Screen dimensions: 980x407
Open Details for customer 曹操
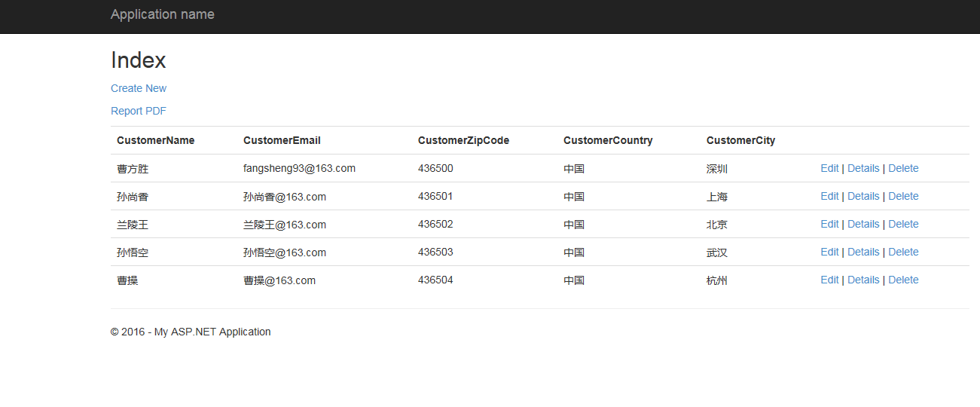863,280
